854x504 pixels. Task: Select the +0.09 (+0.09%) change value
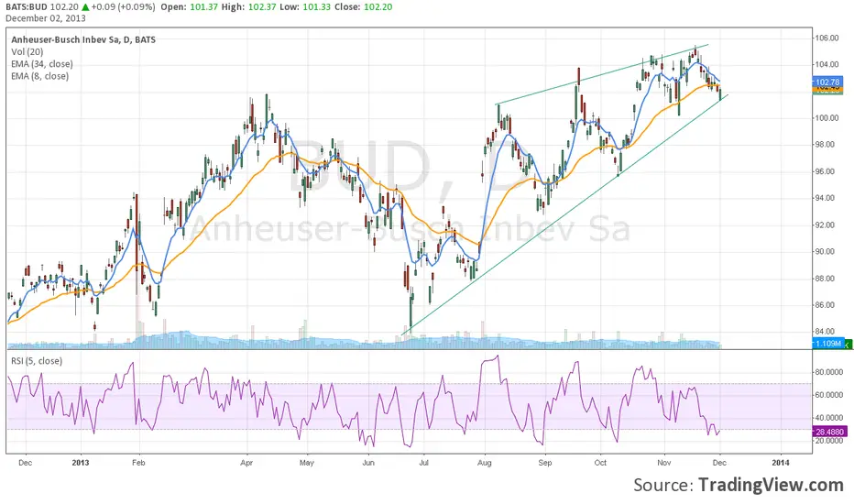point(123,7)
